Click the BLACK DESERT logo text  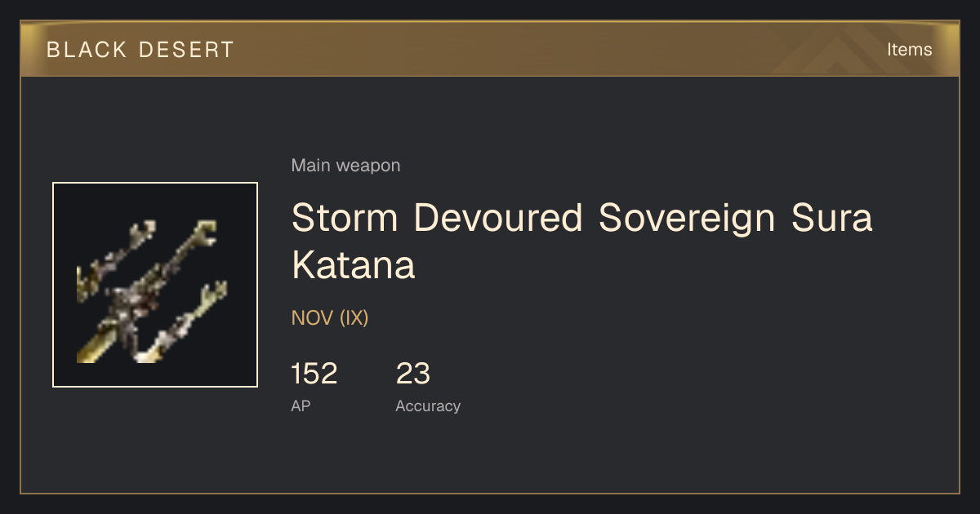140,50
